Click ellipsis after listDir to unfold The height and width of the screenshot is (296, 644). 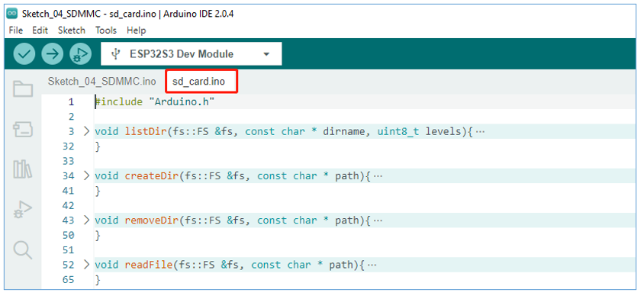pos(480,132)
